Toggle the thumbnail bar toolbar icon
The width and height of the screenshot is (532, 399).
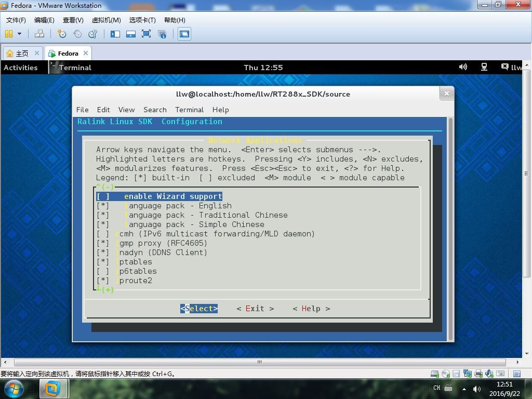tap(131, 34)
